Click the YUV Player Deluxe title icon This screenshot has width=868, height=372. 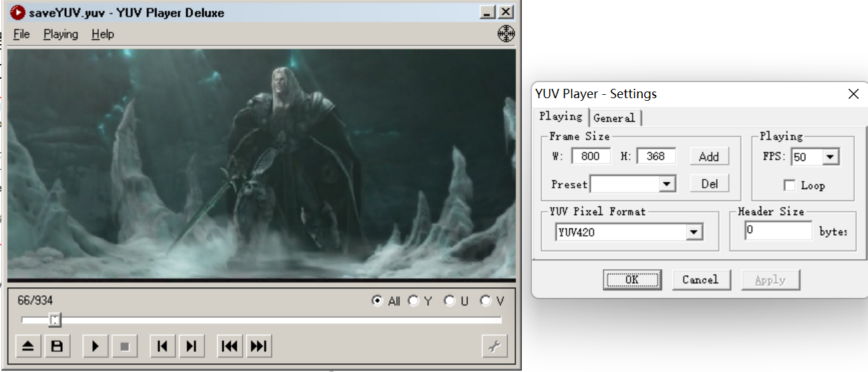18,12
